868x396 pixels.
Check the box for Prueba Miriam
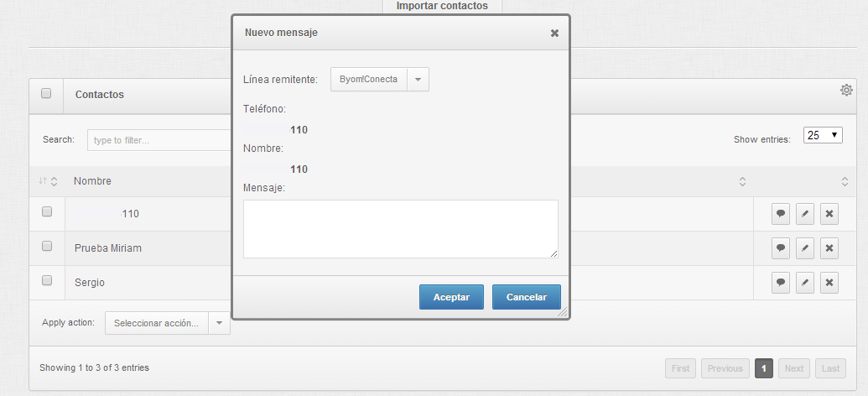coord(47,246)
